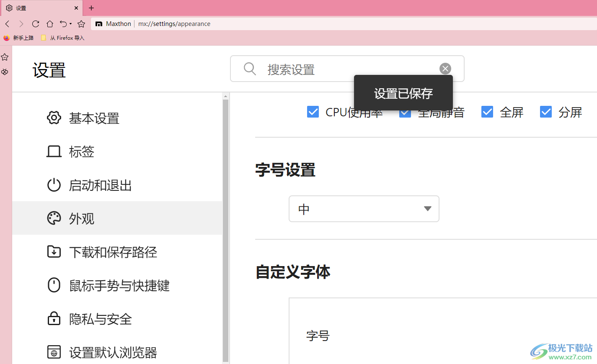Open 基本设置 in the settings menu

(117, 118)
